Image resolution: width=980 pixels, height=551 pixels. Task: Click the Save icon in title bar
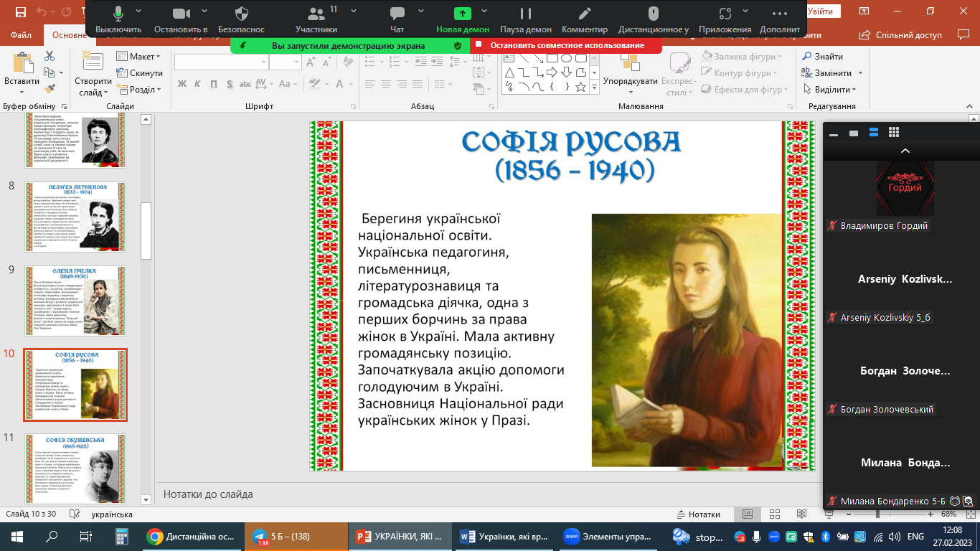20,11
